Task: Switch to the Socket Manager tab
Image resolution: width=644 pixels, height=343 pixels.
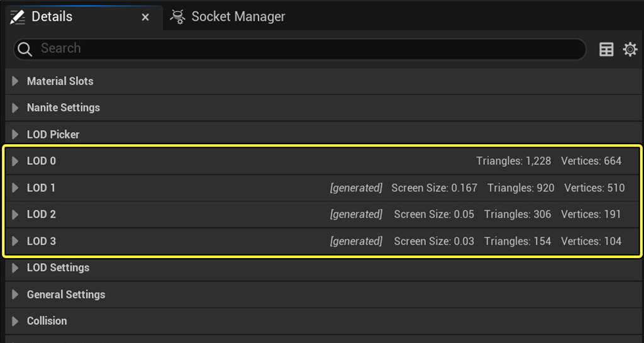Action: tap(228, 17)
